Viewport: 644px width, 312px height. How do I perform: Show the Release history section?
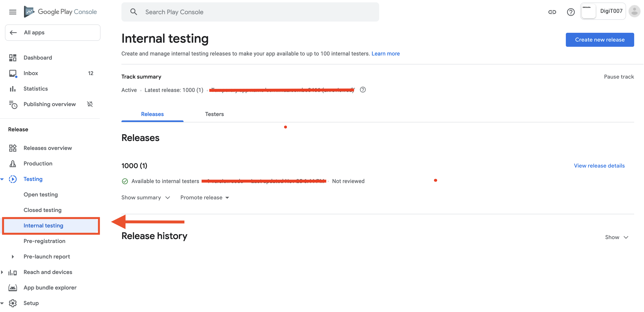[x=616, y=237]
